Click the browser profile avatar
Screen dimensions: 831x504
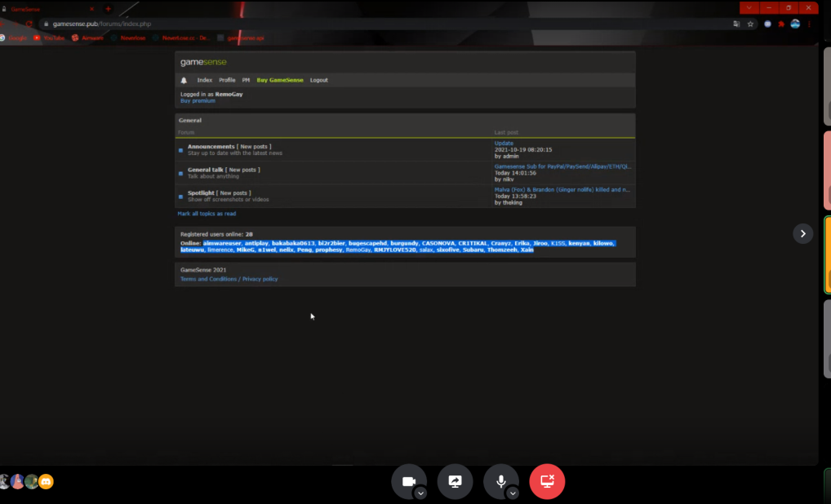[x=795, y=24]
